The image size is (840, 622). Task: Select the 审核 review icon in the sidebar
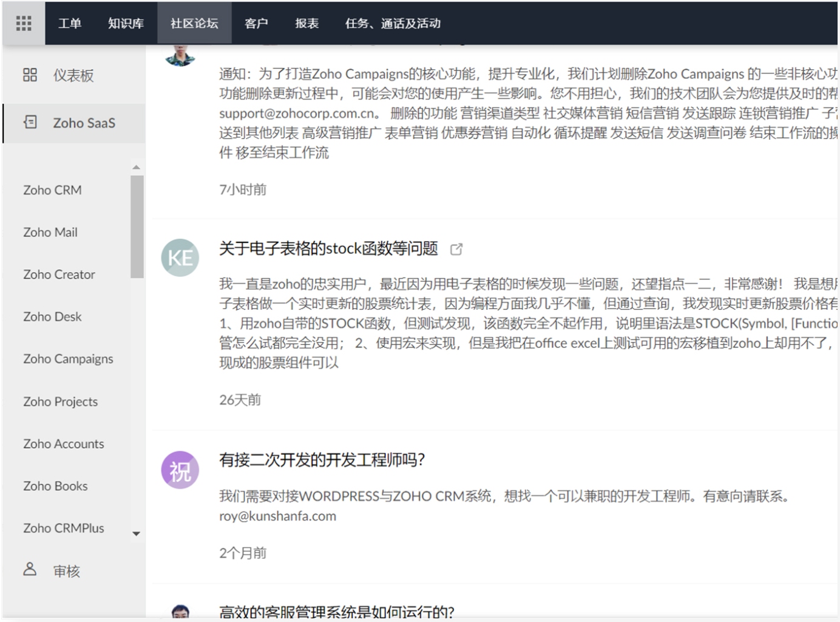click(x=29, y=570)
